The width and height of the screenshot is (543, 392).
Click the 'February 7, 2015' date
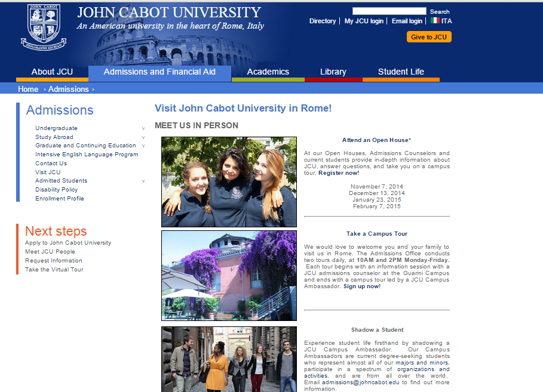[377, 206]
